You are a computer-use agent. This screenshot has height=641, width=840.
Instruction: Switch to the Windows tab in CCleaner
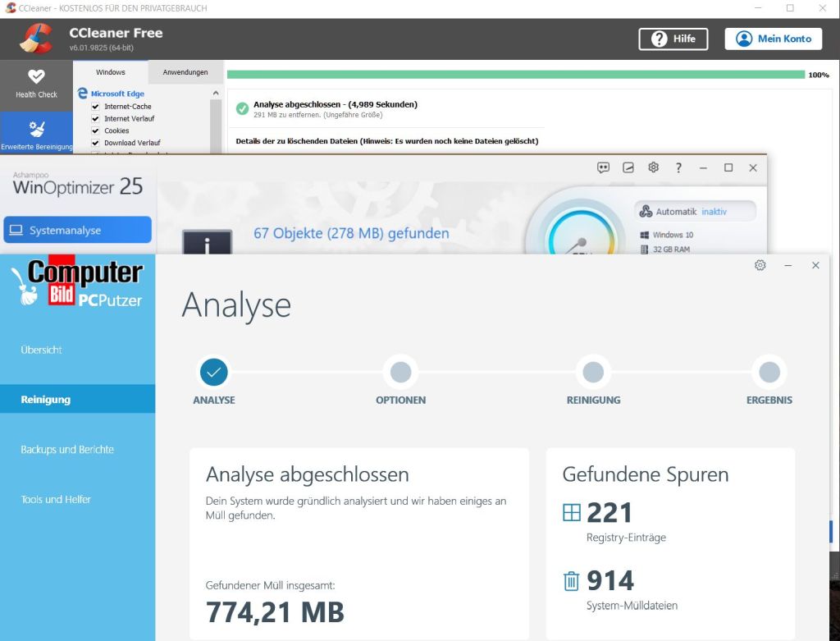click(x=111, y=72)
